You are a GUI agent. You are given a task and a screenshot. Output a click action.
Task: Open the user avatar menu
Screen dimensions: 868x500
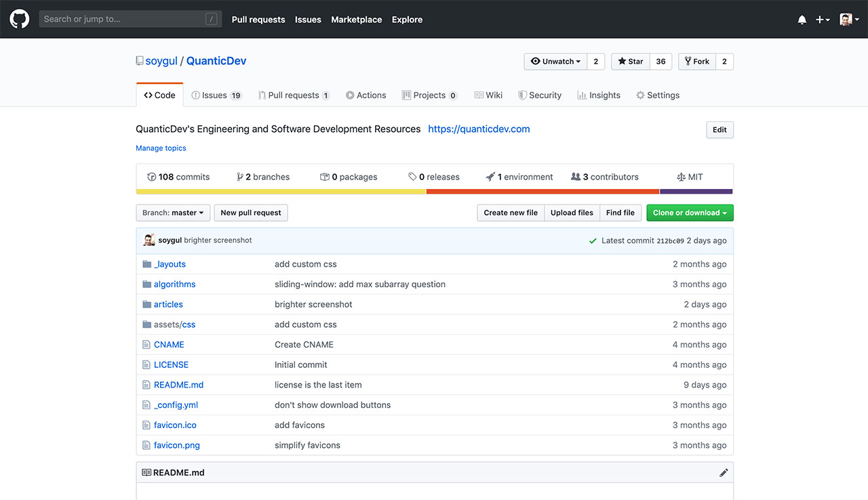(x=850, y=20)
